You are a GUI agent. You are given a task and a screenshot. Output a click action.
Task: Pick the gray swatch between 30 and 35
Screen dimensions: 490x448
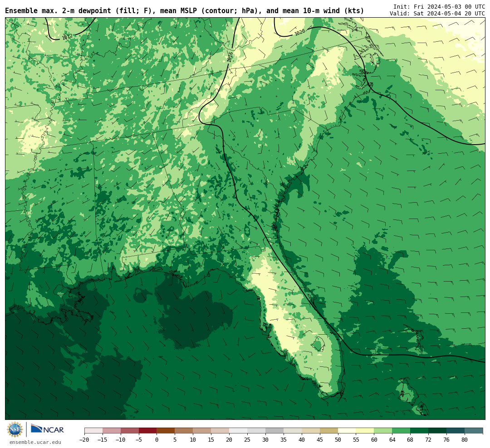(x=274, y=431)
